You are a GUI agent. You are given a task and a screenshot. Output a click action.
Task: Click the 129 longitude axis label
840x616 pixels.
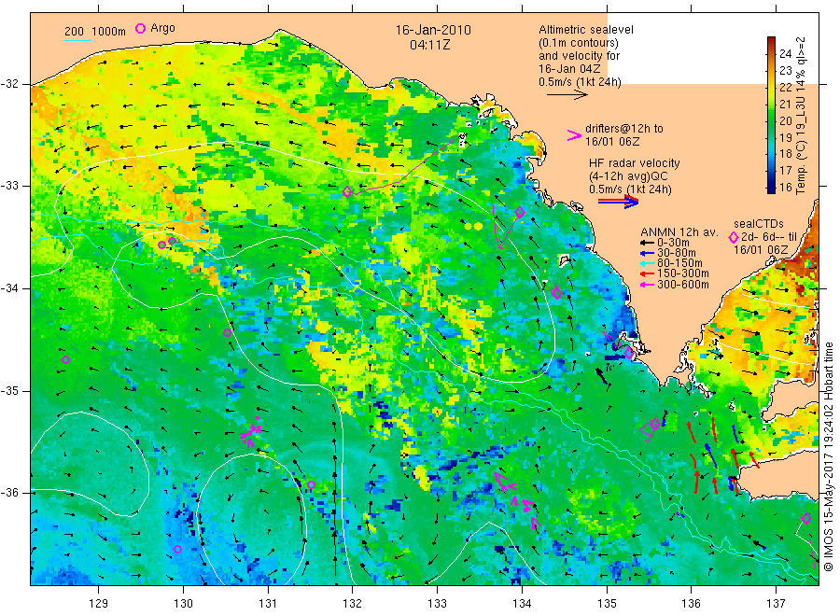(x=99, y=604)
